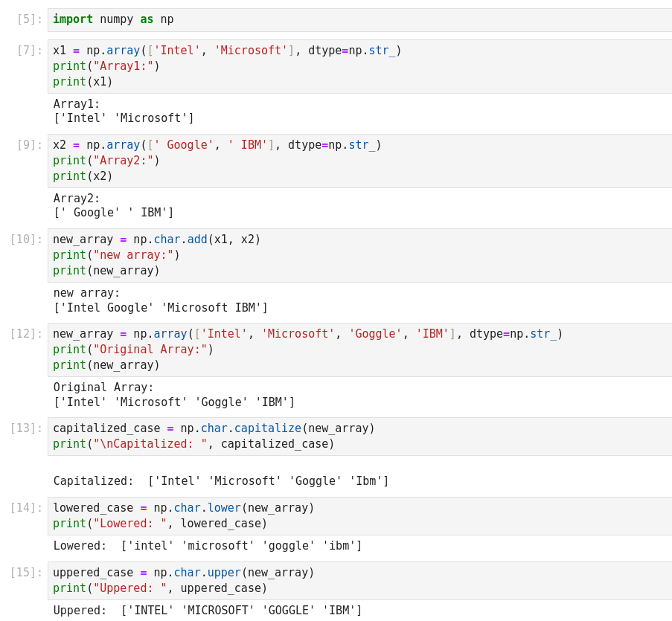This screenshot has height=621, width=672.
Task: Click the cell creating four-company new_array
Action: 357,350
